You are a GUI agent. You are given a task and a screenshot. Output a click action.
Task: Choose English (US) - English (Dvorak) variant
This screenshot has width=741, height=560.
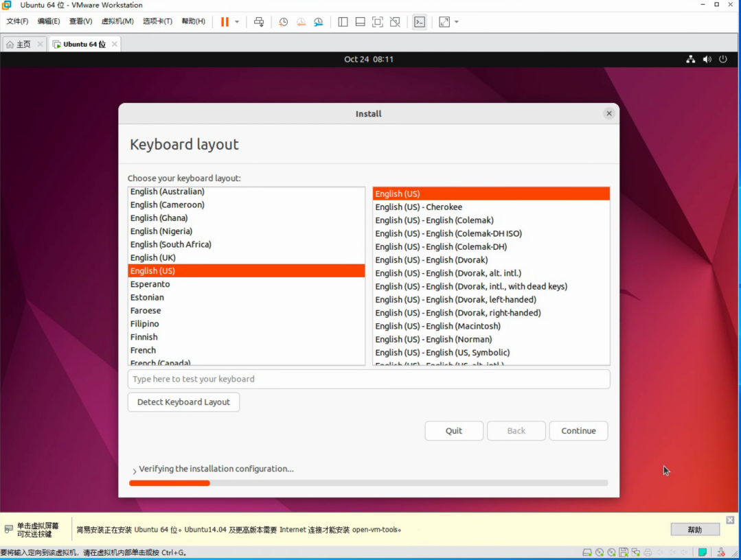(x=491, y=259)
